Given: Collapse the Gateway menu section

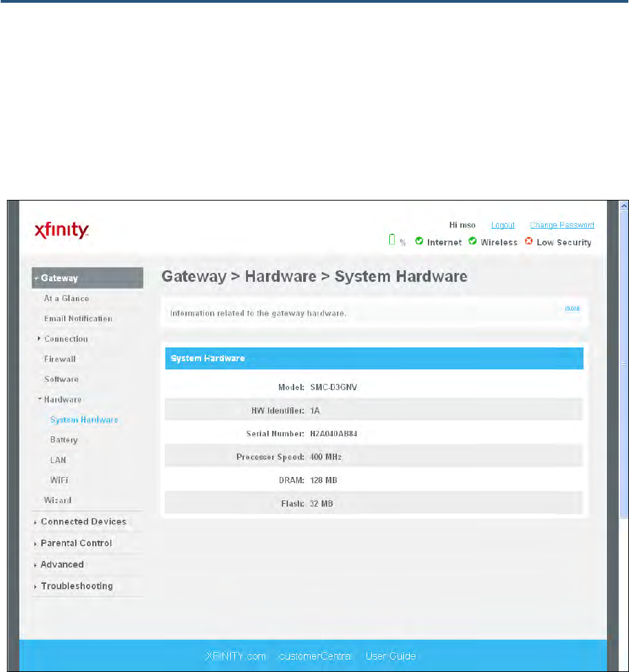Looking at the screenshot, I should click(87, 278).
